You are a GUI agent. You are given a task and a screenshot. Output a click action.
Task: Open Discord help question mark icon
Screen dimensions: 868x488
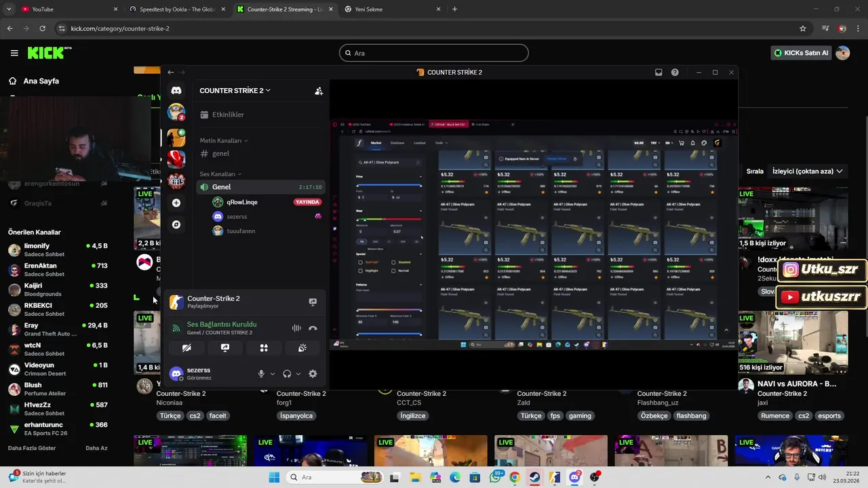(675, 73)
